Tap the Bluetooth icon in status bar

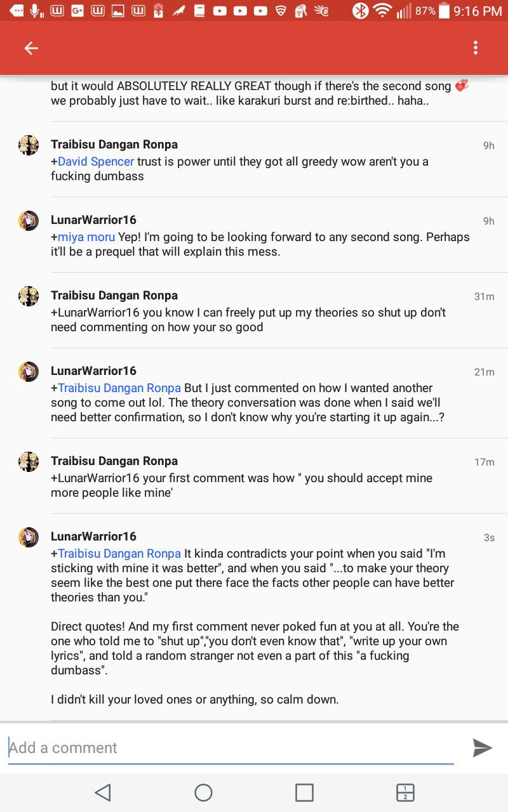pos(361,11)
